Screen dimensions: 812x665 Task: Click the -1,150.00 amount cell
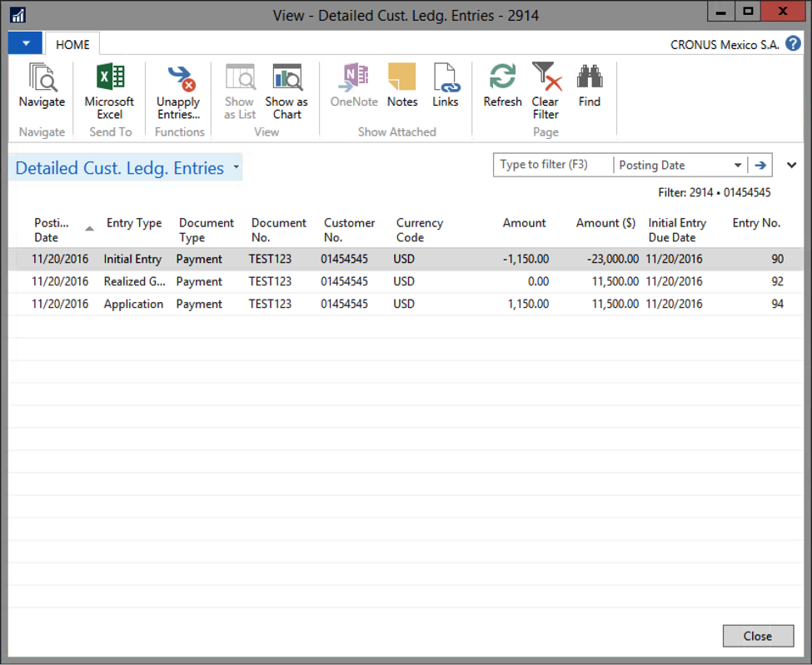click(x=526, y=260)
